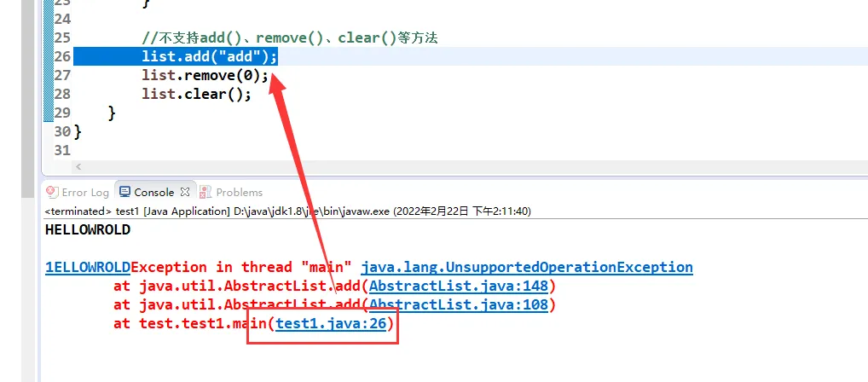Click the editor horizontal scroll left arrow
This screenshot has width=868, height=382.
click(78, 166)
